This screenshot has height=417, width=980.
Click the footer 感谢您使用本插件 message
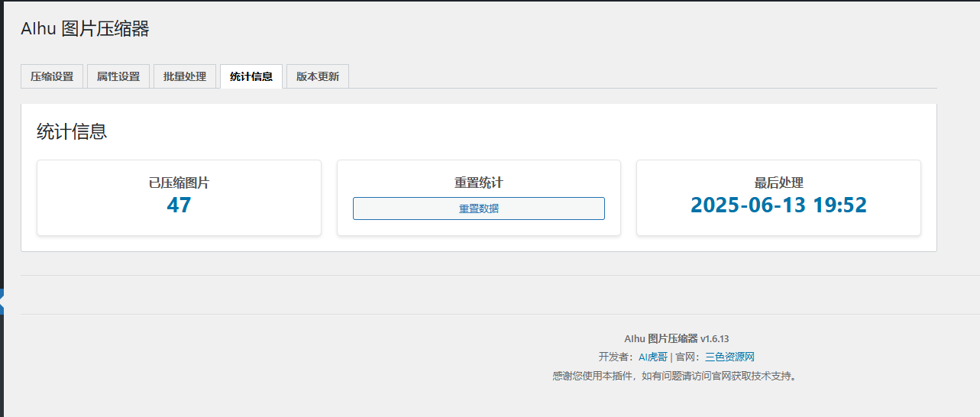click(x=674, y=376)
